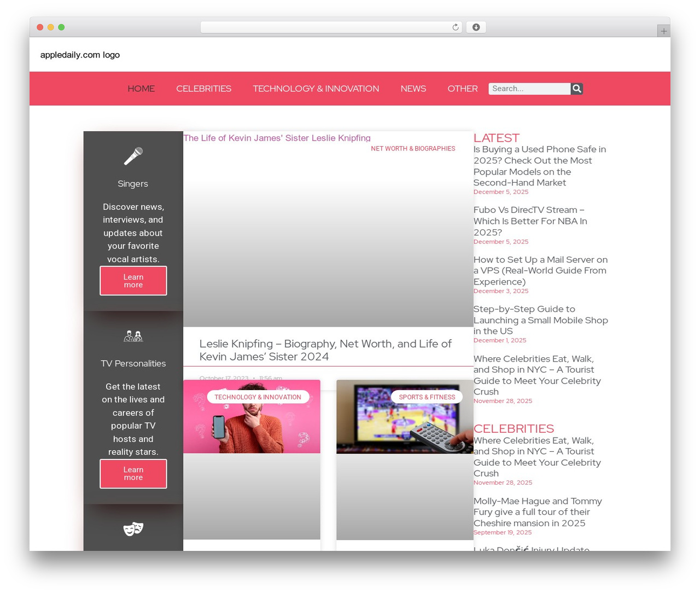Go to TECHNOLOGY & INNOVATION section

coord(316,88)
